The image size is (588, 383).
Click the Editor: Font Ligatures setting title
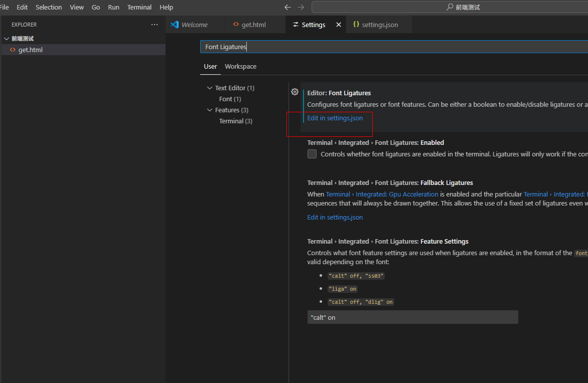click(x=339, y=93)
